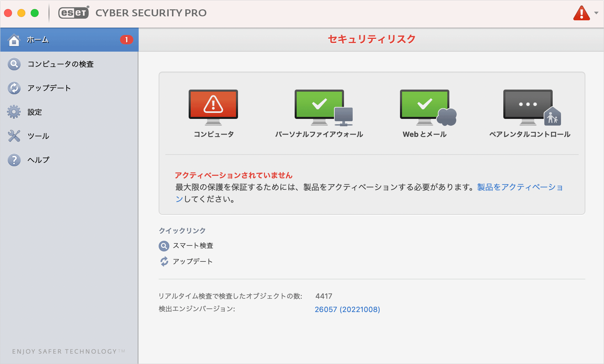Open detection engine version 26057 link
Viewport: 604px width, 364px height.
coord(347,309)
